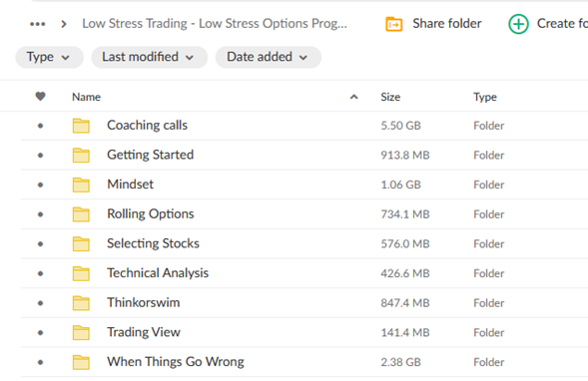Toggle favorite dot for Rolling Options
This screenshot has height=381, width=588.
point(41,214)
